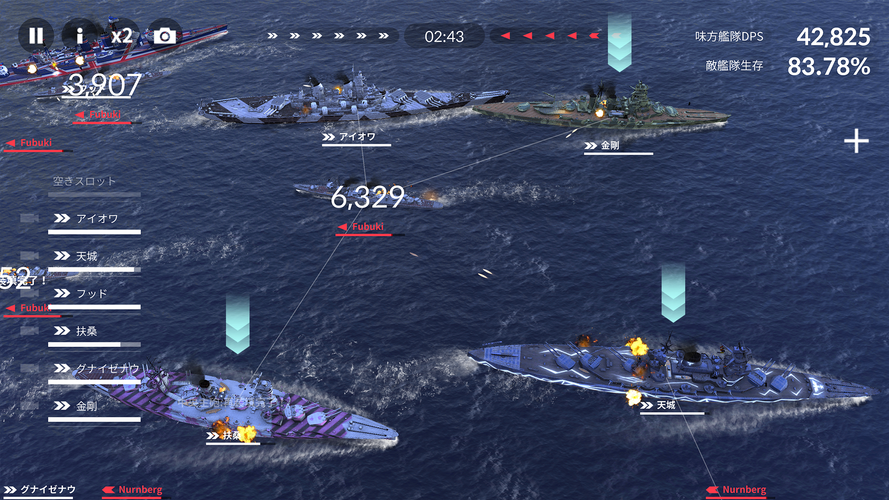Viewport: 889px width, 500px height.
Task: Click the Fubuki enemy label showing 6,329
Action: pos(369,227)
